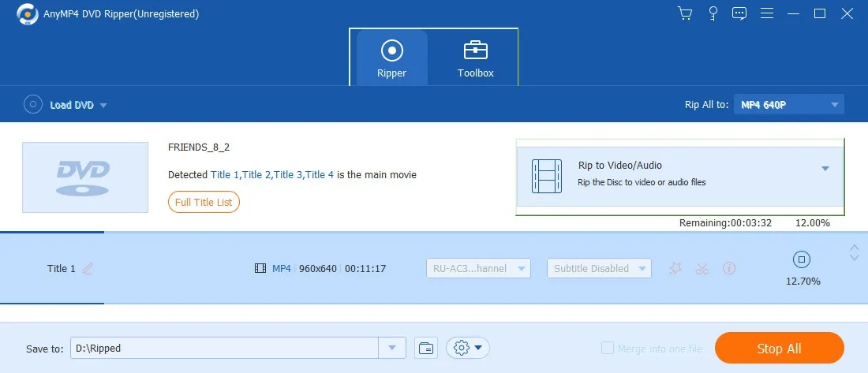Screen dimensions: 868x373
Task: Stop ripping Title 1 with the stop icon
Action: (803, 259)
